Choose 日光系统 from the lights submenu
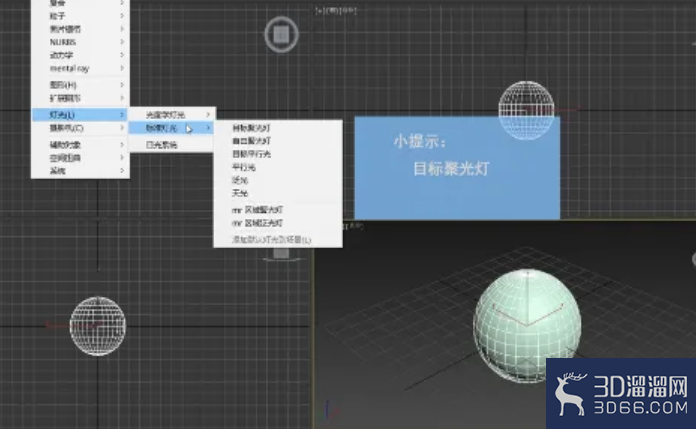This screenshot has height=429, width=696. [x=171, y=145]
